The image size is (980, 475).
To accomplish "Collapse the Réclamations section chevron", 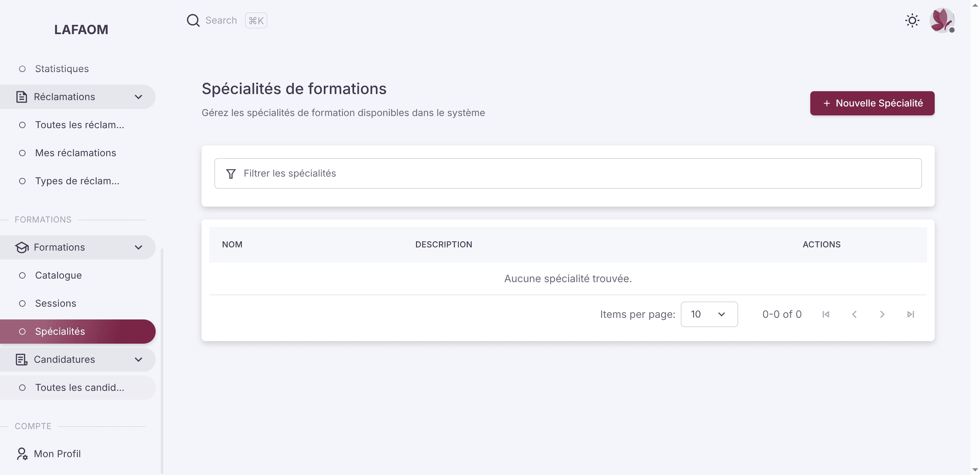I will (138, 97).
